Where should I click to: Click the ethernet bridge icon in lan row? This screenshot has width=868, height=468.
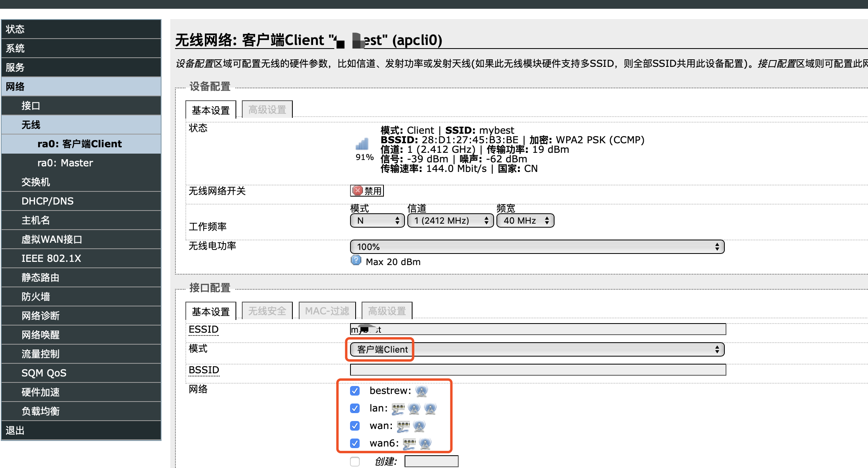pyautogui.click(x=399, y=408)
